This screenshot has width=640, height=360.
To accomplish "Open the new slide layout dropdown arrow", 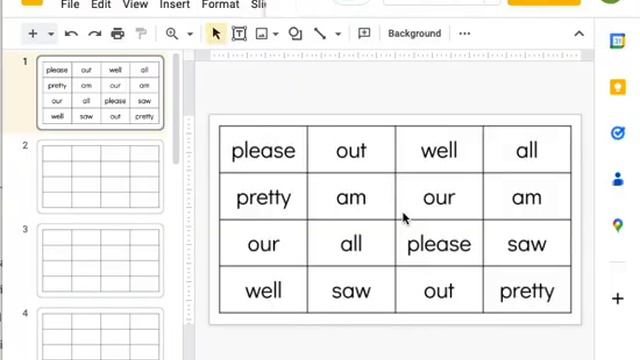I will 51,34.
